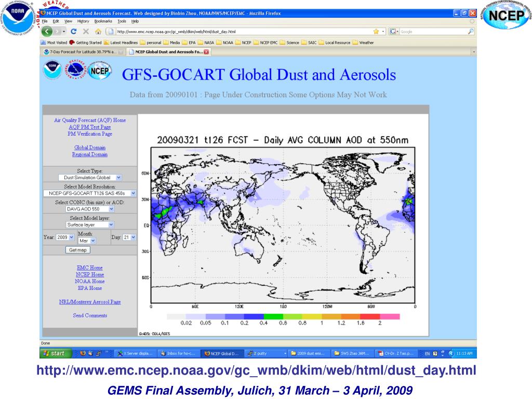Click Firefox icon in quick launch
The height and width of the screenshot is (399, 532).
(x=83, y=353)
